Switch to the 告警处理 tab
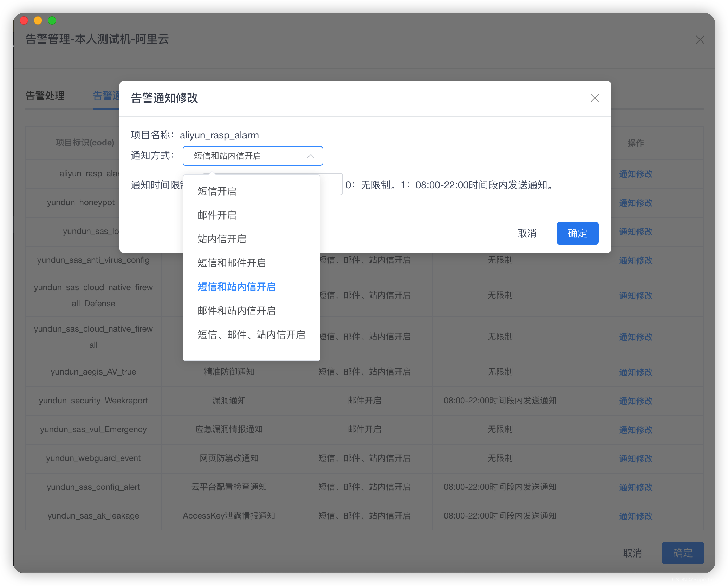Image resolution: width=728 pixels, height=586 pixels. tap(45, 96)
